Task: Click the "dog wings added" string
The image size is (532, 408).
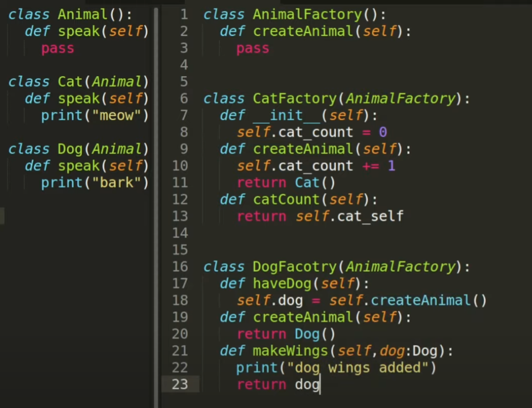Action: coord(357,368)
